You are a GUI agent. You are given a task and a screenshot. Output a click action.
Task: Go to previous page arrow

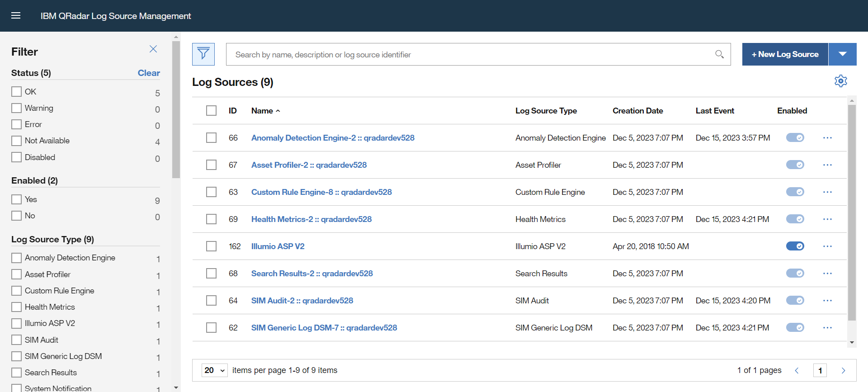pos(797,370)
